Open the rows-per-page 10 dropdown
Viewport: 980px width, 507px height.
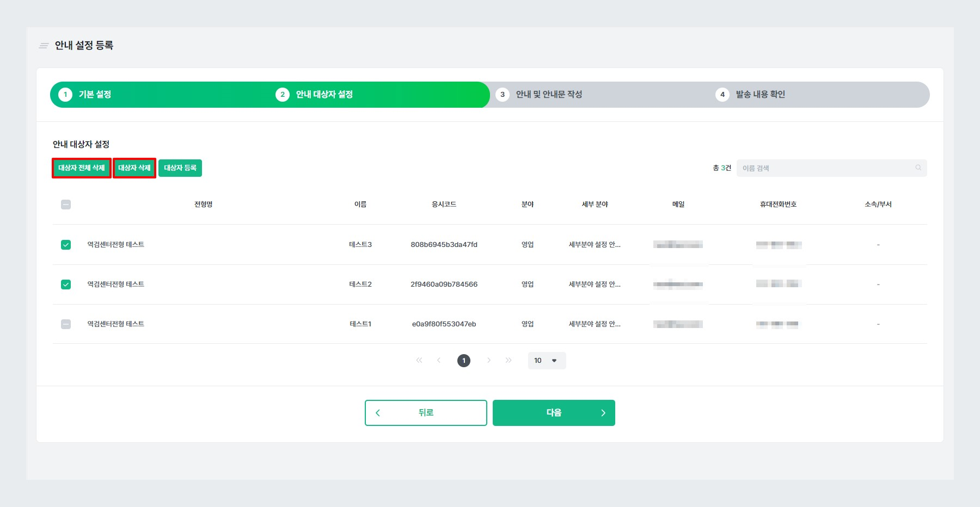(x=547, y=361)
